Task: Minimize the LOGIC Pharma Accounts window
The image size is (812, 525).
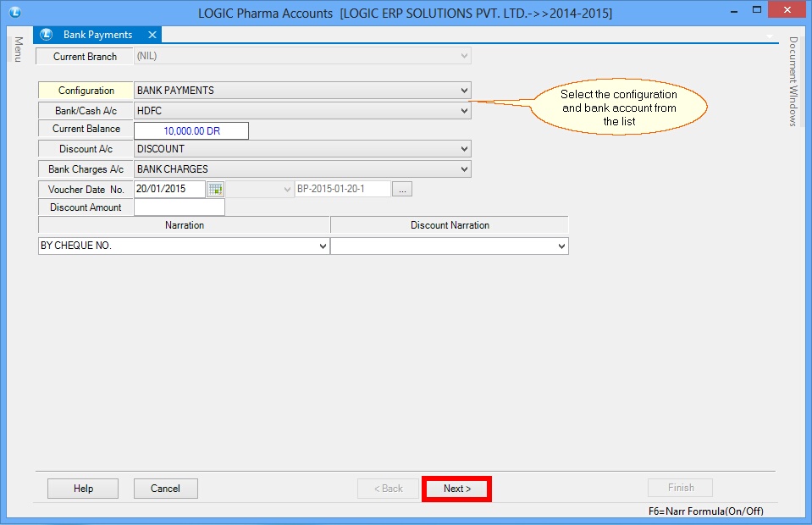Action: pos(734,11)
